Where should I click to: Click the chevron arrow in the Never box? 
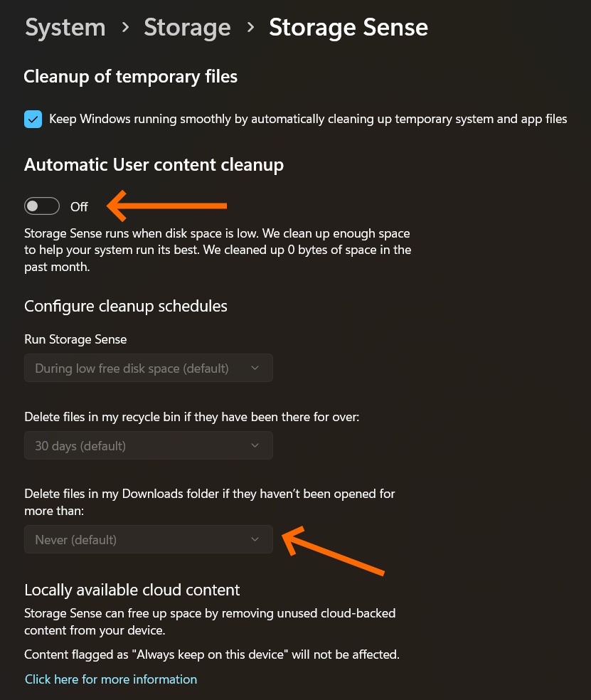(255, 540)
